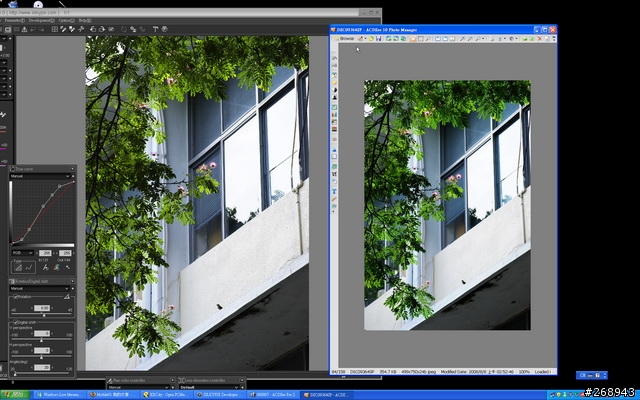This screenshot has height=400, width=640.
Task: Open the Development menu in SILKYPIX
Action: click(41, 20)
